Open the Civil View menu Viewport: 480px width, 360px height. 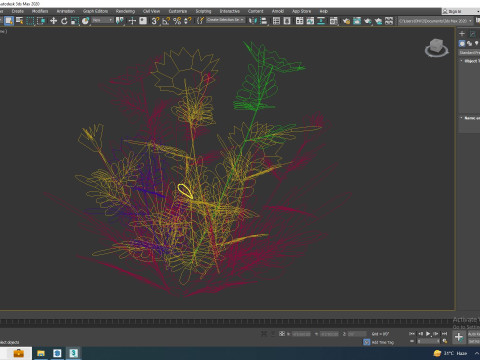151,11
